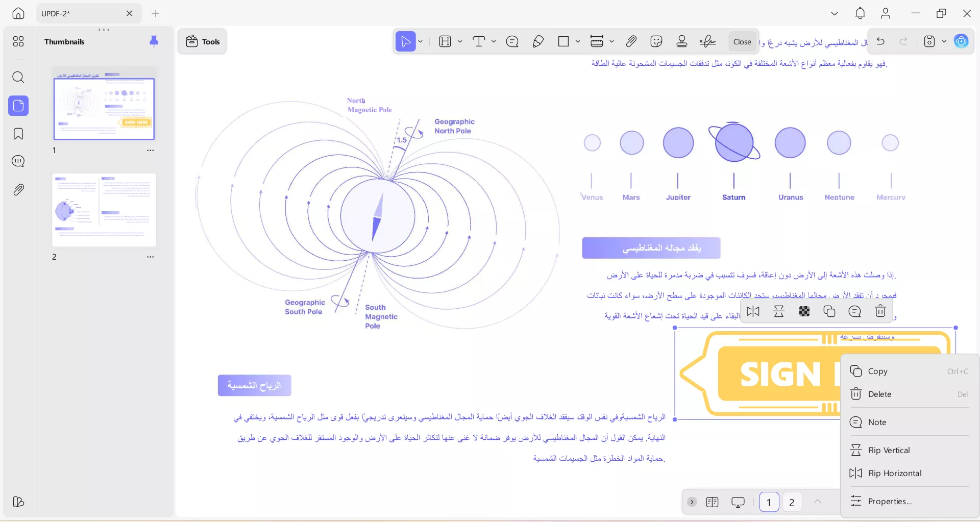This screenshot has height=522, width=980.
Task: Jump to page 1 in bottom bar
Action: (x=769, y=502)
